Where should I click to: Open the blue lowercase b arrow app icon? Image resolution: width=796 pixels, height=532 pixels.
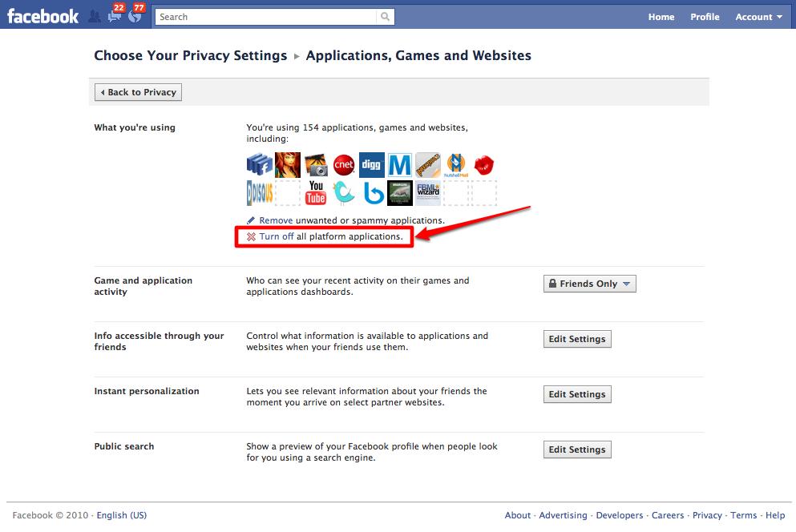click(x=372, y=193)
